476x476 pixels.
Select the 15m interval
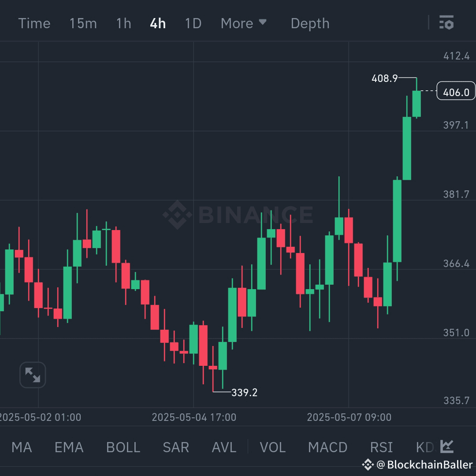(83, 23)
